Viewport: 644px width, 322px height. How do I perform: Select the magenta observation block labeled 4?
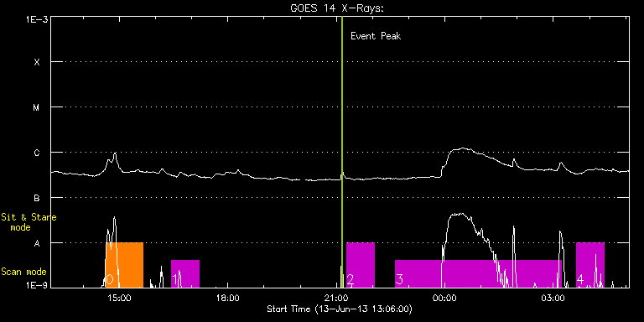(x=590, y=265)
